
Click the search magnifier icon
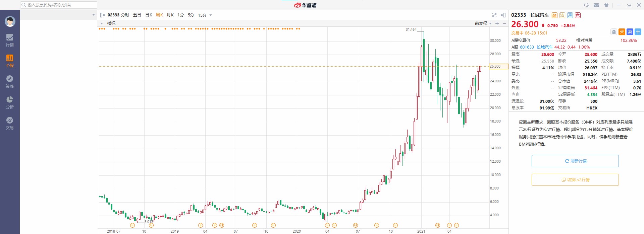23,5
